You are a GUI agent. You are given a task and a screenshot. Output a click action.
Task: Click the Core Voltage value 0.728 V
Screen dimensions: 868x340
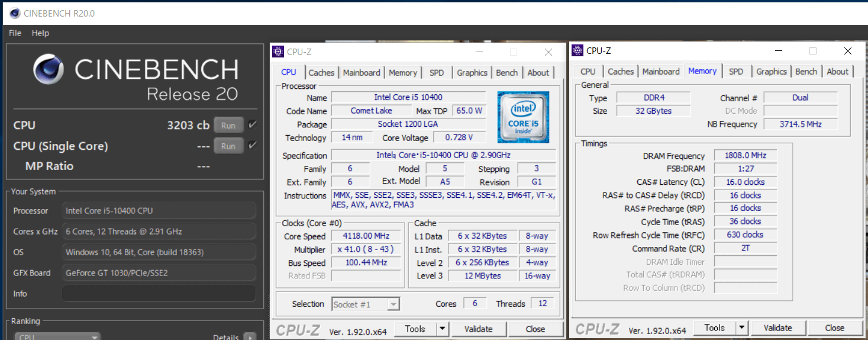click(x=459, y=137)
